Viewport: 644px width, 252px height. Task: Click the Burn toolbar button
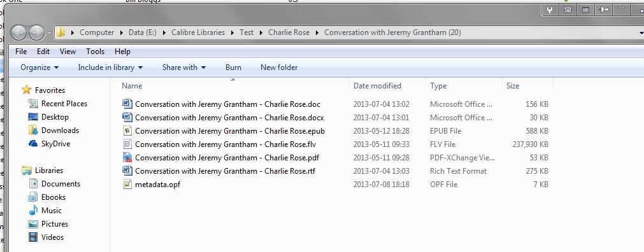pos(233,67)
